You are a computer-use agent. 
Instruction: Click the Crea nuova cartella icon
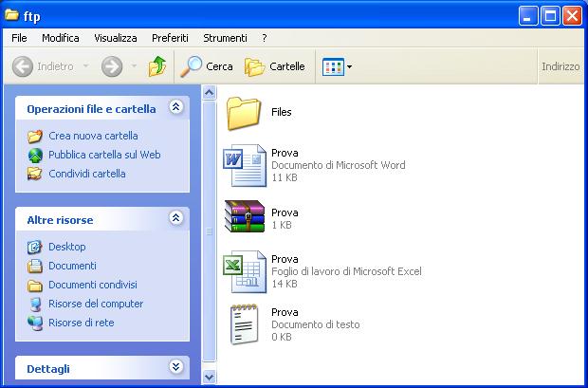(x=35, y=136)
